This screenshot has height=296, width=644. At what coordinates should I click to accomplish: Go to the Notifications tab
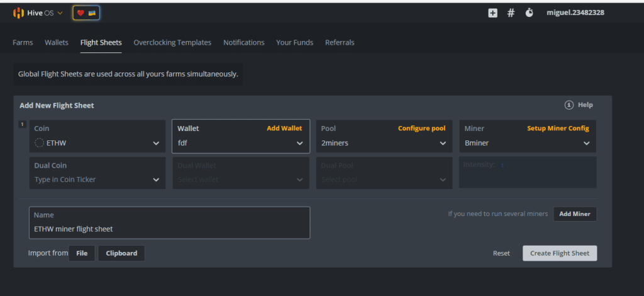(244, 42)
